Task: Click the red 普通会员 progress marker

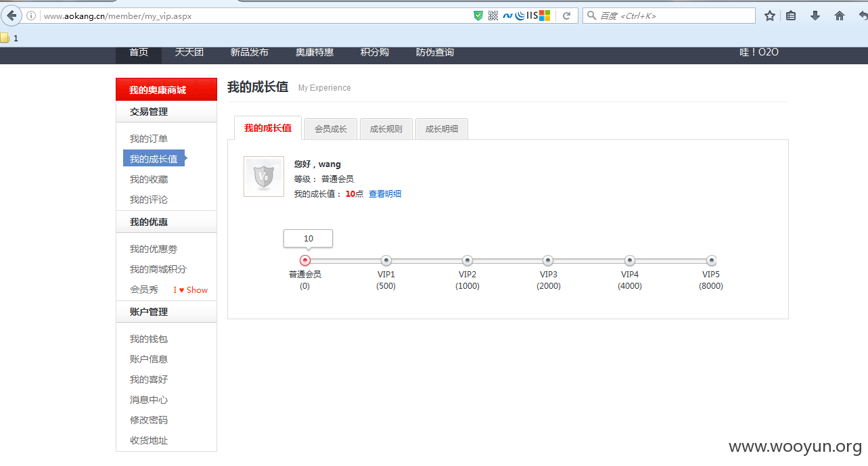Action: click(x=305, y=260)
